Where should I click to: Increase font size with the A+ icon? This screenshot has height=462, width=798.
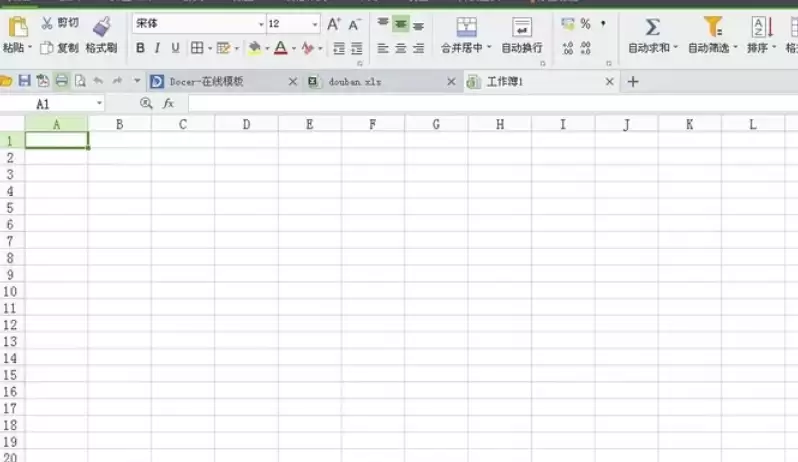tap(334, 24)
